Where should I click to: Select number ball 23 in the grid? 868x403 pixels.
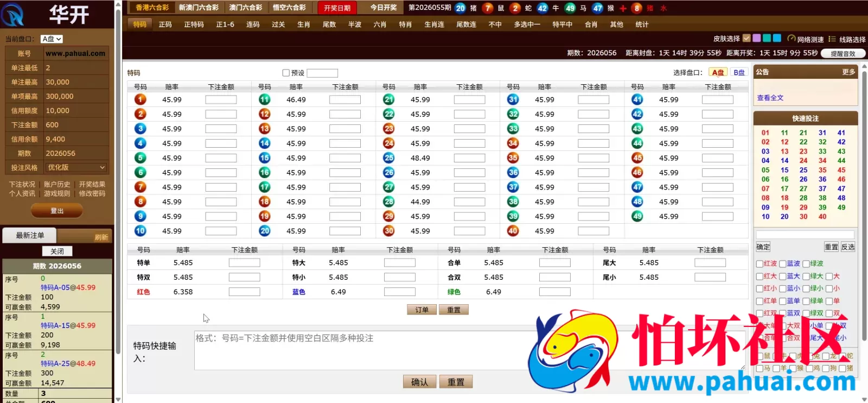point(388,129)
